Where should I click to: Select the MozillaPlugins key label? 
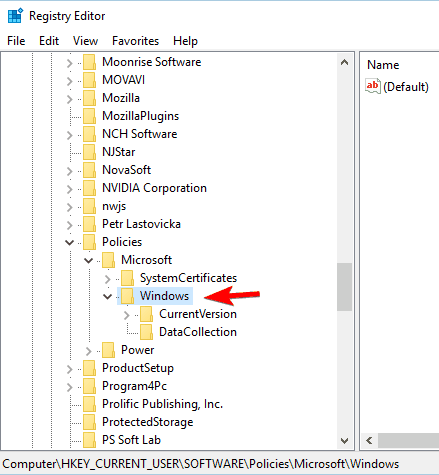click(140, 116)
